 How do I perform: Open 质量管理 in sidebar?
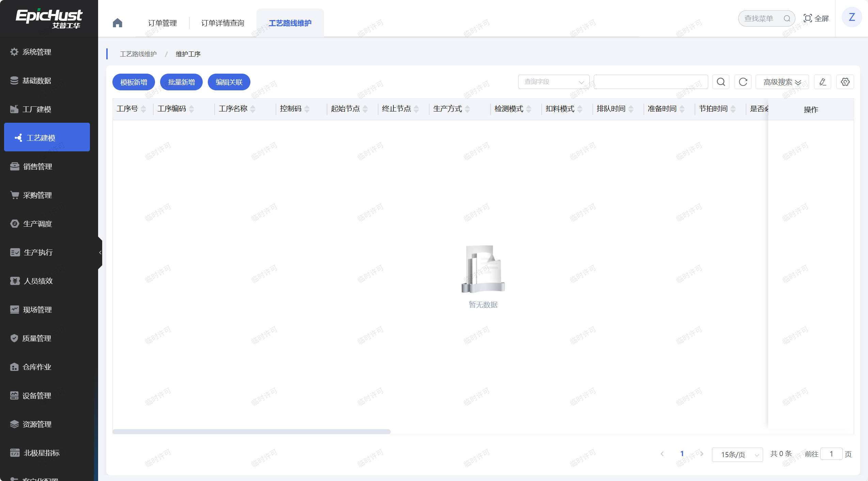37,338
